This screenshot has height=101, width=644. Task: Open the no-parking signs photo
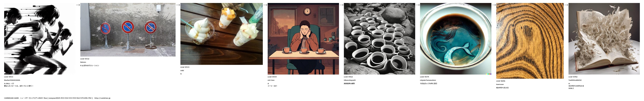point(128,30)
